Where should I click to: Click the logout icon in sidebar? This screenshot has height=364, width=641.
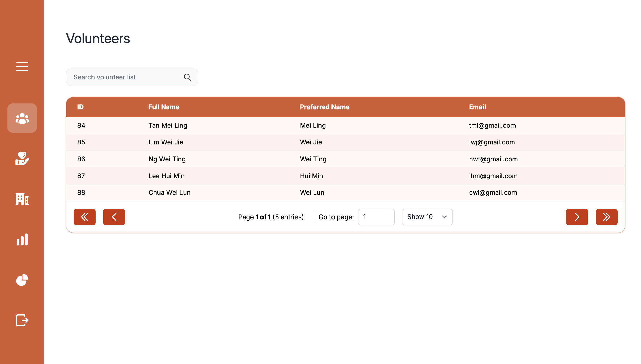tap(22, 320)
